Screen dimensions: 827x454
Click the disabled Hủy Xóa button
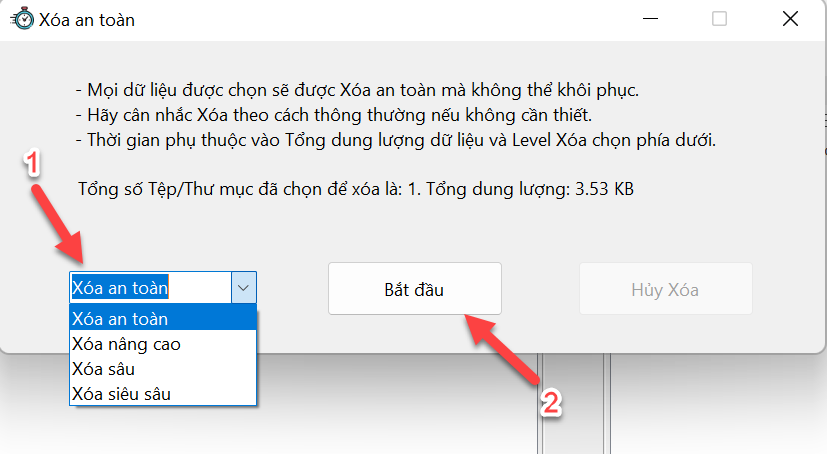pyautogui.click(x=666, y=289)
